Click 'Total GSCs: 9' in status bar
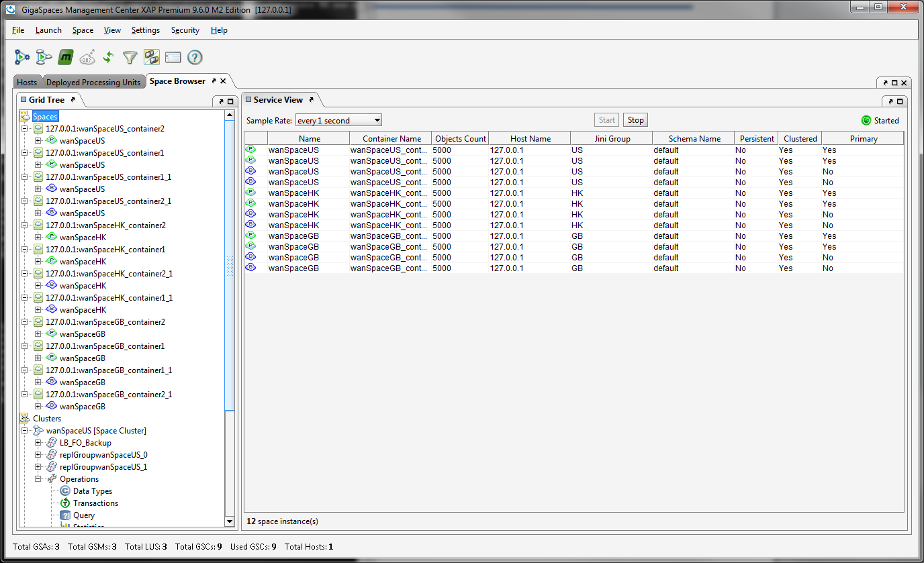The image size is (924, 563). (199, 547)
